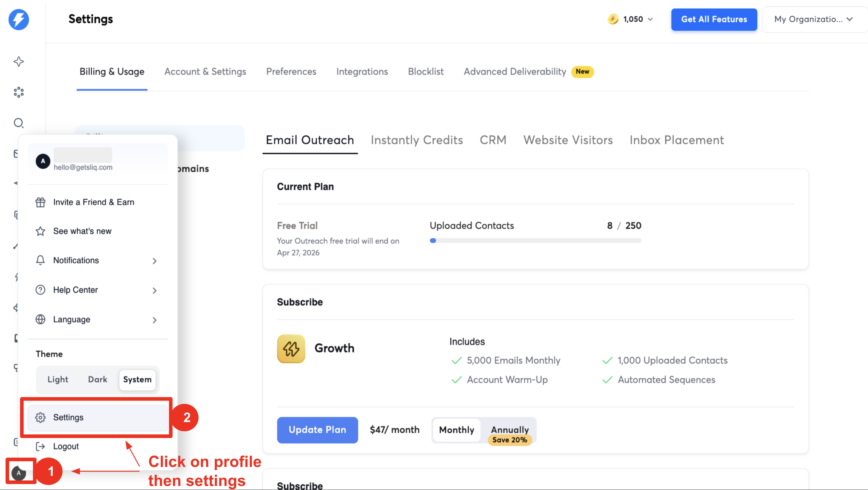Viewport: 868px width, 490px height.
Task: Switch to the Preferences tab
Action: [x=291, y=71]
